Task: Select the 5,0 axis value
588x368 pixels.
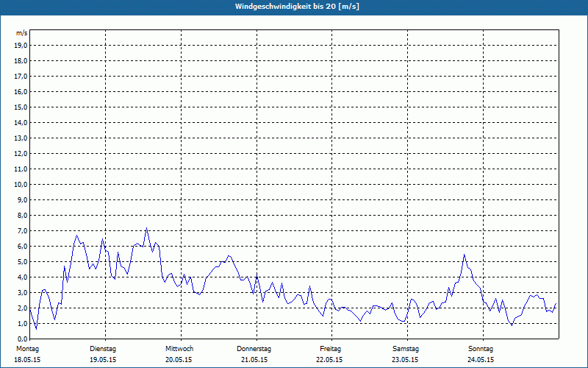Action: tap(22, 262)
